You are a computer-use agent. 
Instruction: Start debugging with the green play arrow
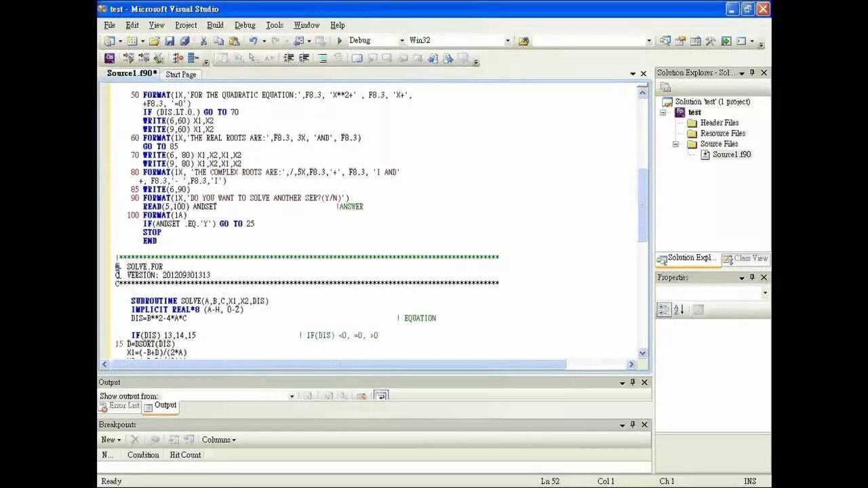pos(339,41)
